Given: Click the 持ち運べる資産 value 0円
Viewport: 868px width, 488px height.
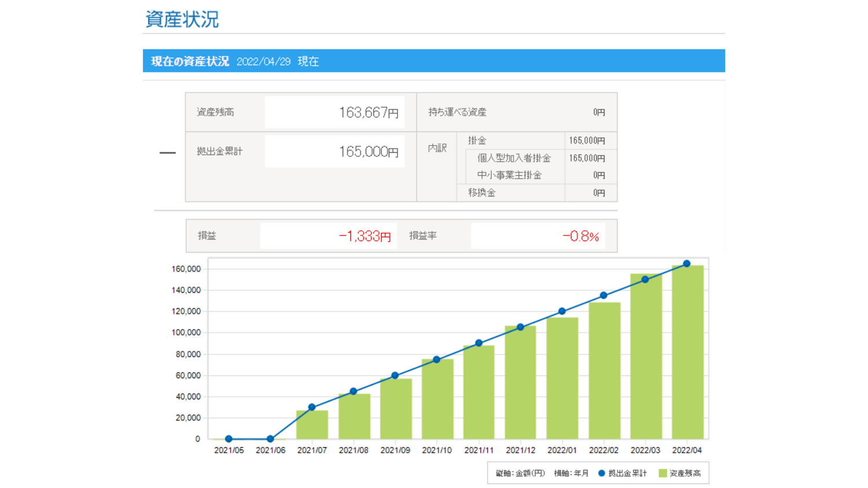Looking at the screenshot, I should point(599,112).
